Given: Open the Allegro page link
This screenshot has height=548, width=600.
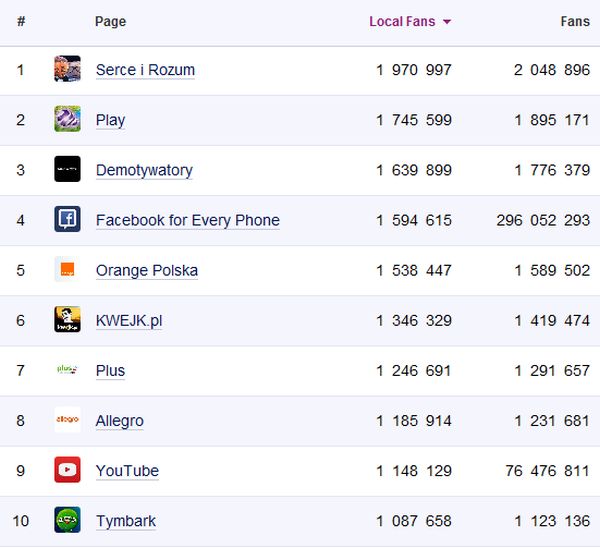Looking at the screenshot, I should click(119, 420).
